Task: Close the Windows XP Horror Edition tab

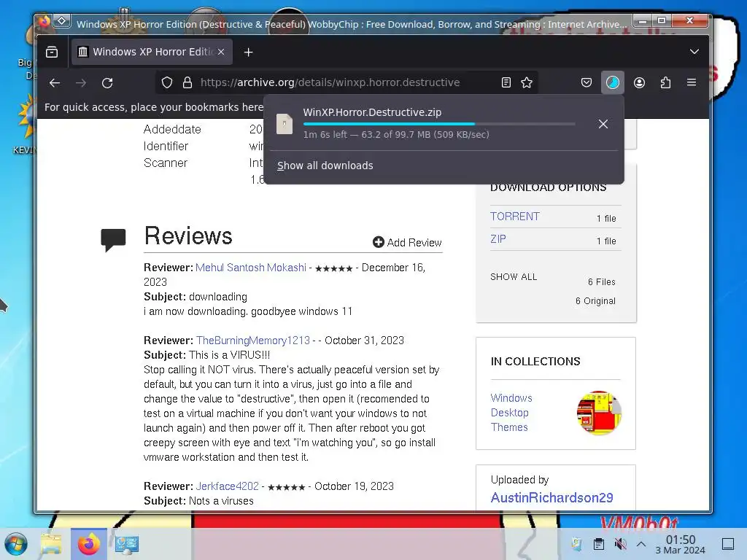Action: (221, 52)
